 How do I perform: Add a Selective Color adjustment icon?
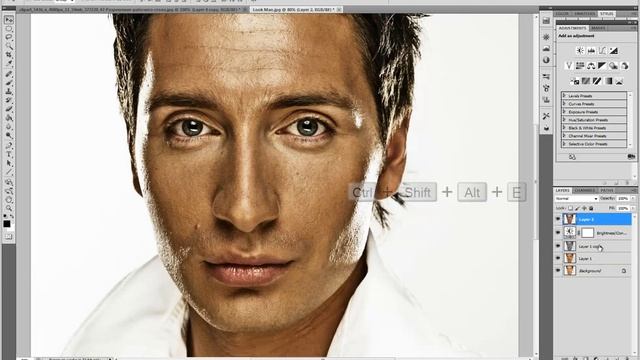(619, 81)
